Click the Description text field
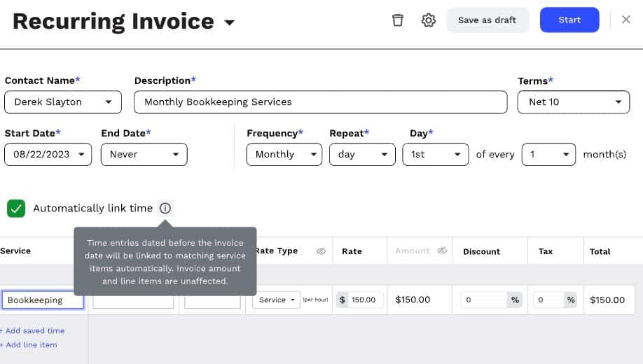Viewport: 643px width, 364px height. point(320,102)
